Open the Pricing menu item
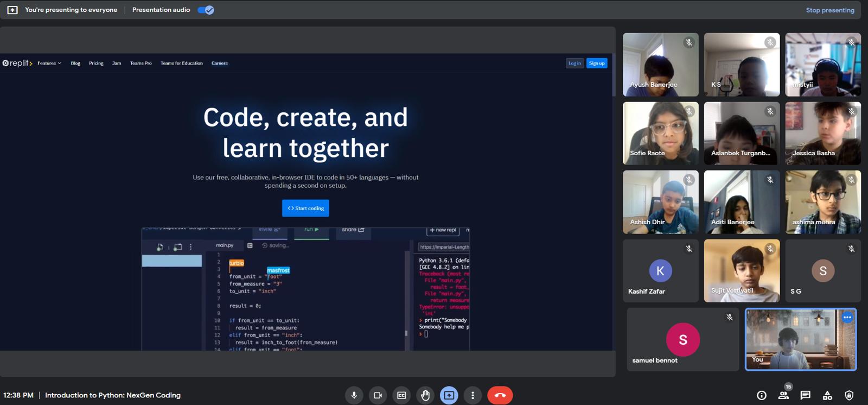 96,64
